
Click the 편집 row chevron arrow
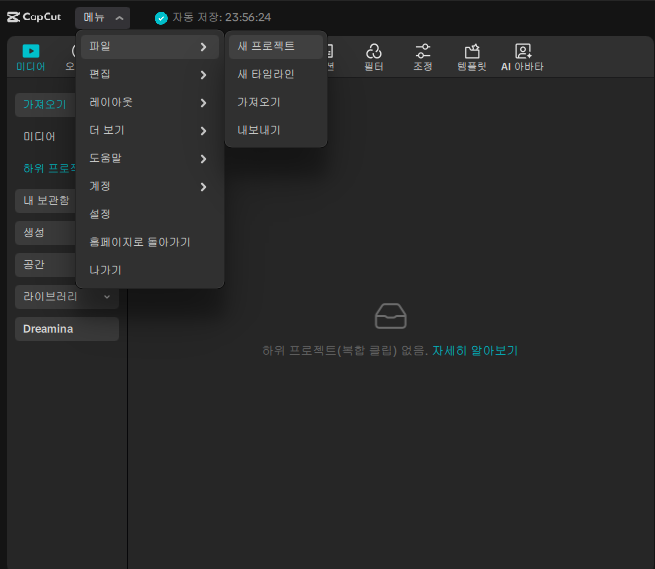coord(203,75)
